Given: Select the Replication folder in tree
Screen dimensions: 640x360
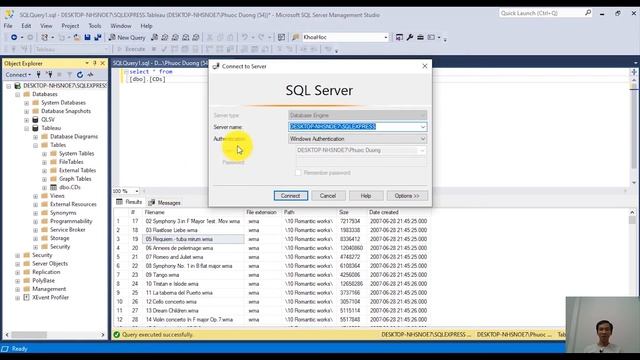Looking at the screenshot, I should 46,272.
